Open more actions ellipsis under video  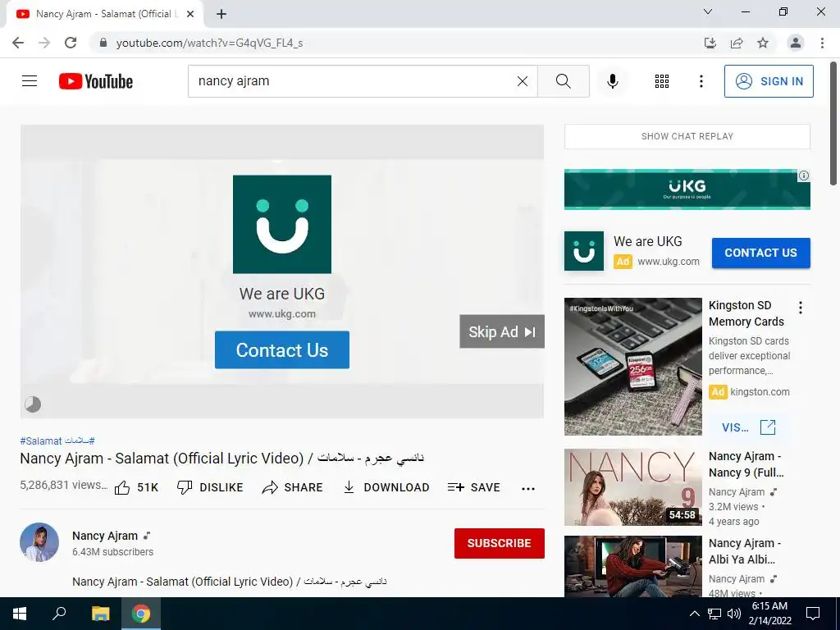[528, 488]
